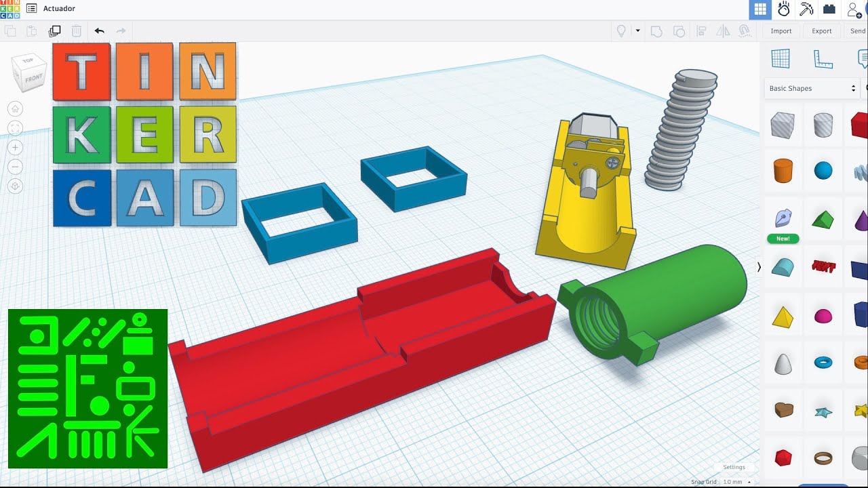Image resolution: width=868 pixels, height=488 pixels.
Task: Collapse the shapes panel chevron
Action: point(759,267)
